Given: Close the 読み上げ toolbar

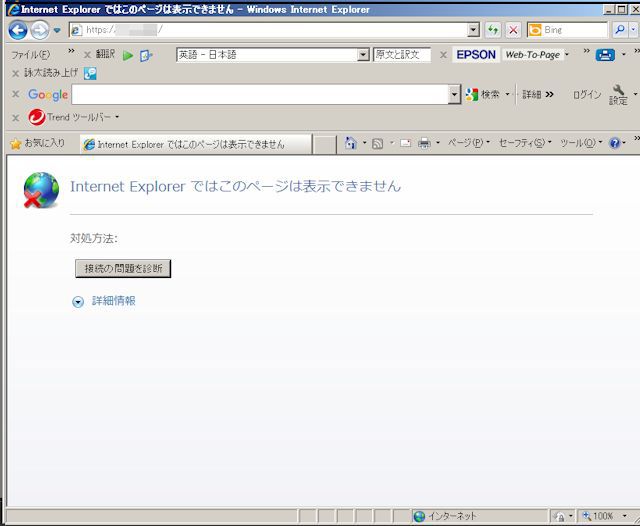Looking at the screenshot, I should point(16,73).
